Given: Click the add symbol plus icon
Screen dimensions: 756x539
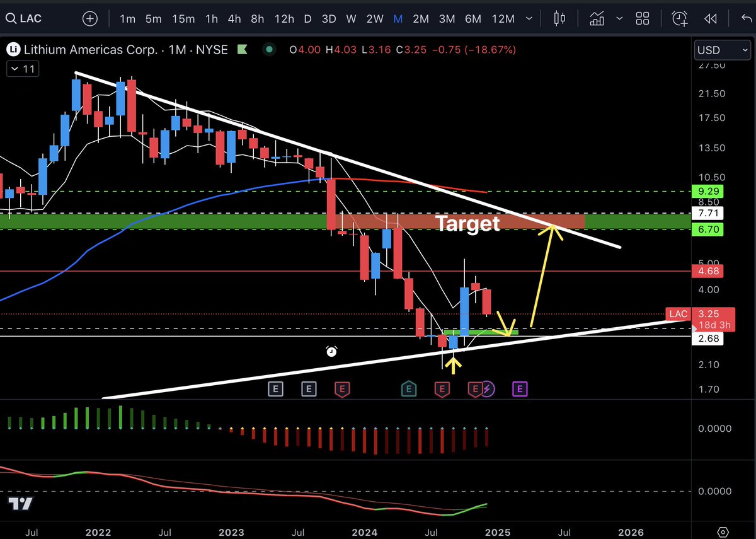Looking at the screenshot, I should tap(91, 18).
